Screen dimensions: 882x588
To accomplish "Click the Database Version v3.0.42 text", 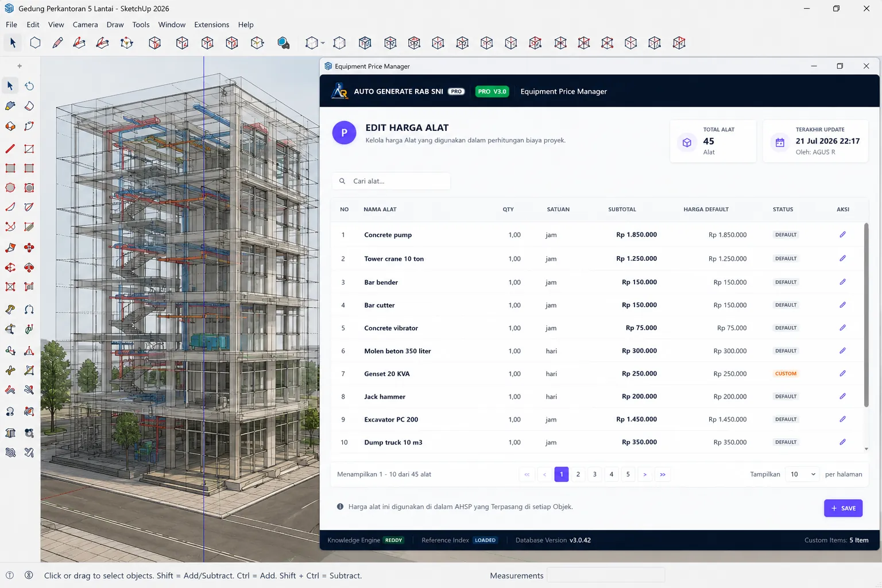I will tap(553, 540).
